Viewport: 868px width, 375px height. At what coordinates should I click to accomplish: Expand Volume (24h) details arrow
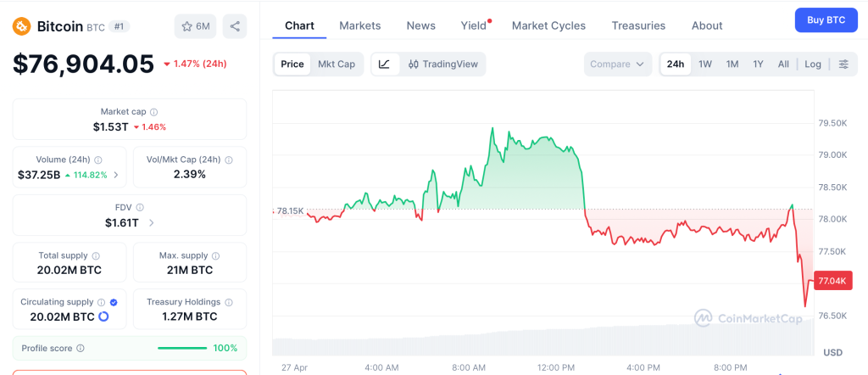pyautogui.click(x=116, y=176)
